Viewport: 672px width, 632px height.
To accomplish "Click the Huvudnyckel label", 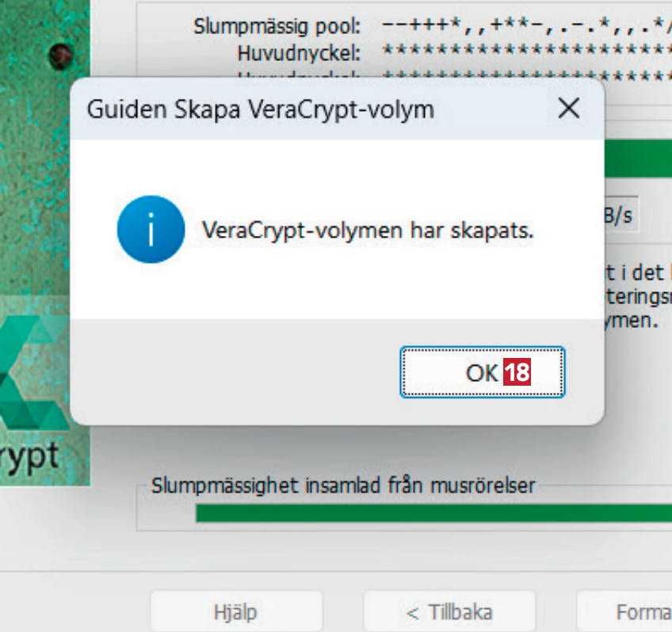I will pos(299,54).
